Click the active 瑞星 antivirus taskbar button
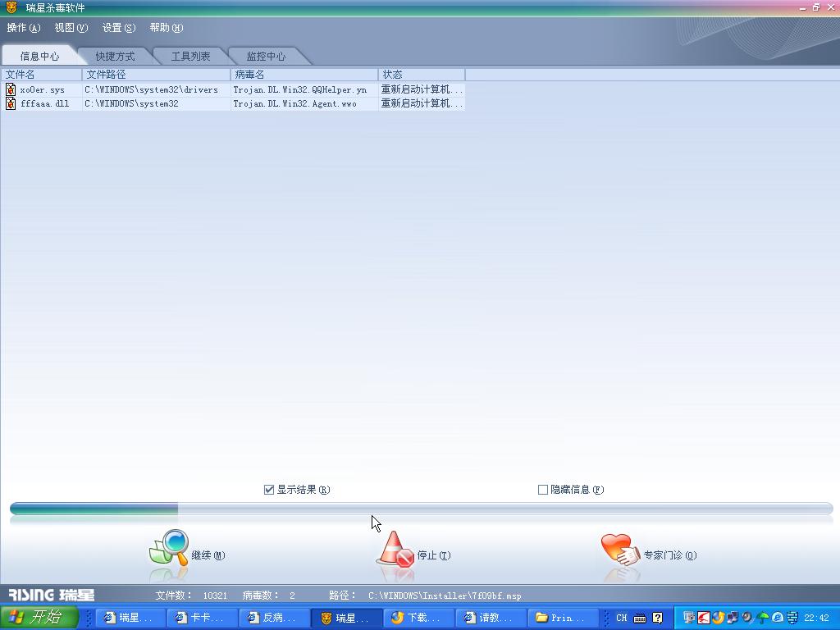Screen dimensions: 840x630 pos(347,619)
